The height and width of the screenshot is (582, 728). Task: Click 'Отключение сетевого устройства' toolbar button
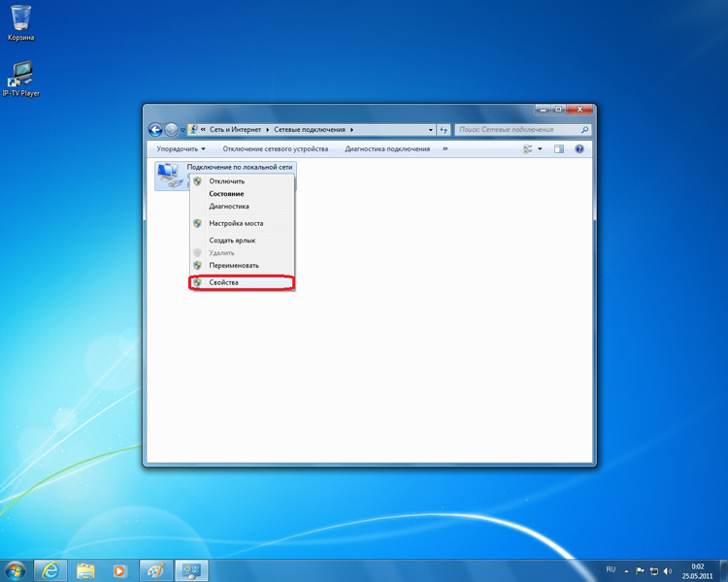[276, 149]
